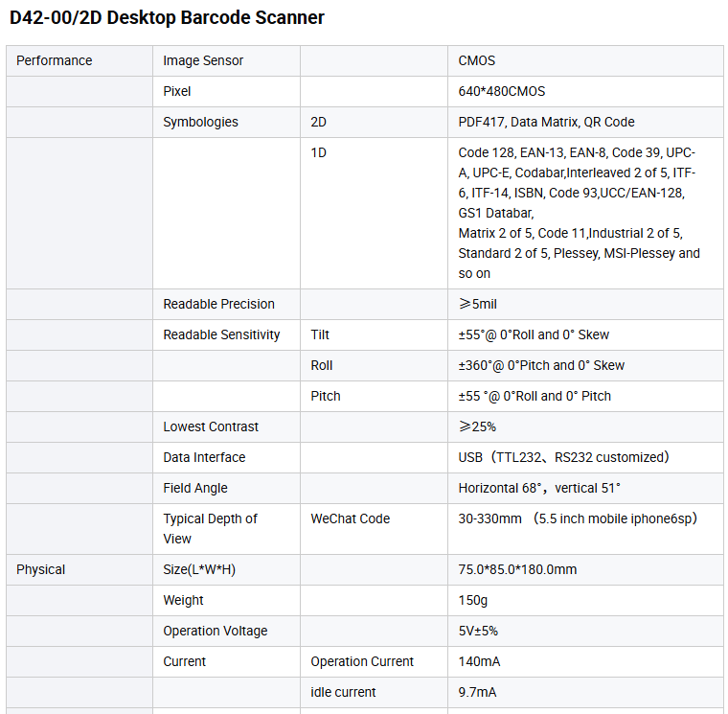
Task: Click the Tilt sub-label cell
Action: pos(320,334)
